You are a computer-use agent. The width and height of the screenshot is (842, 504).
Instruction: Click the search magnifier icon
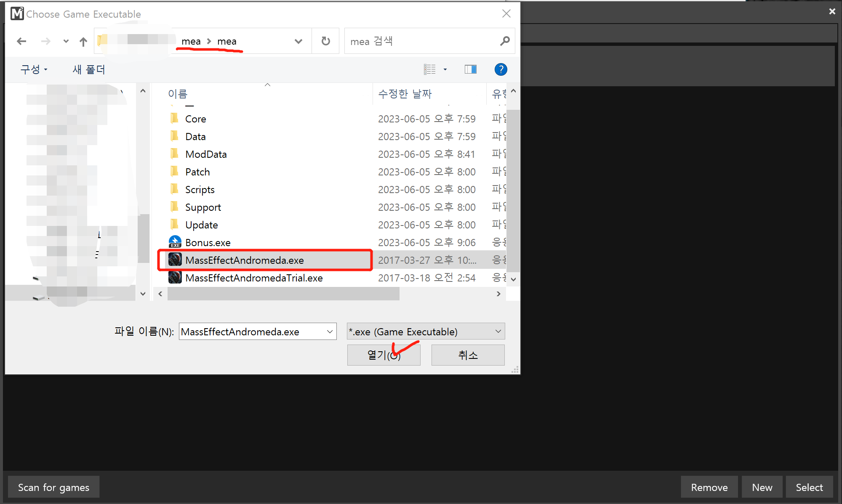pyautogui.click(x=505, y=41)
